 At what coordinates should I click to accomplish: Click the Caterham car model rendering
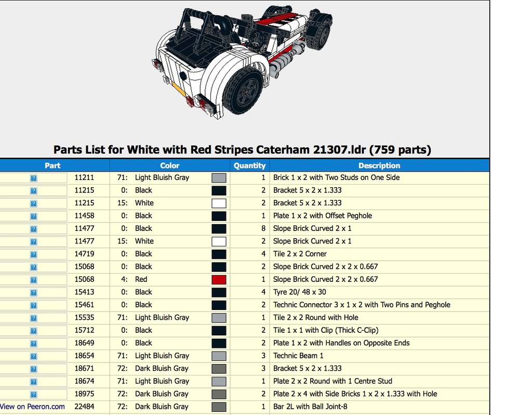(x=242, y=61)
